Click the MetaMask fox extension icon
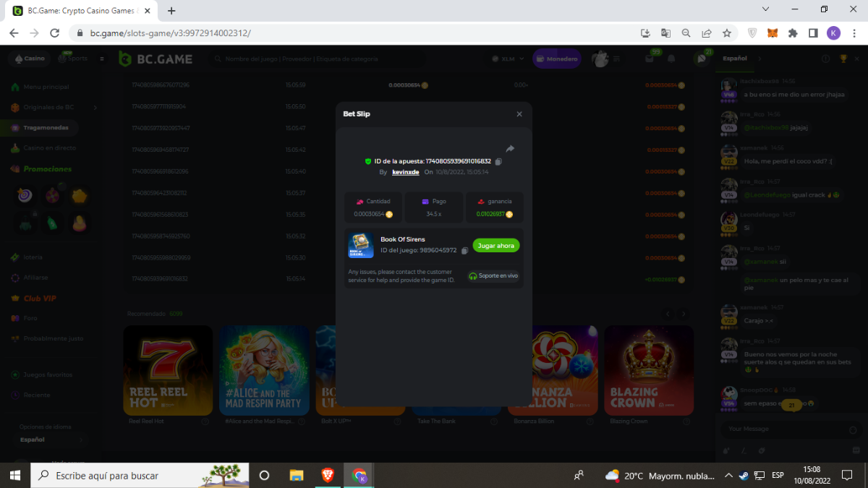This screenshot has width=868, height=488. point(773,33)
